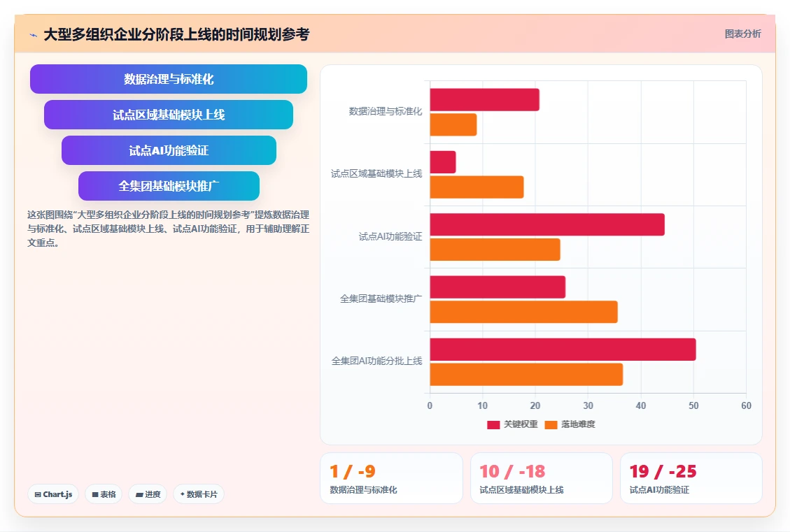
Task: Toggle the 落地难度 legend orange swatch
Action: (551, 425)
